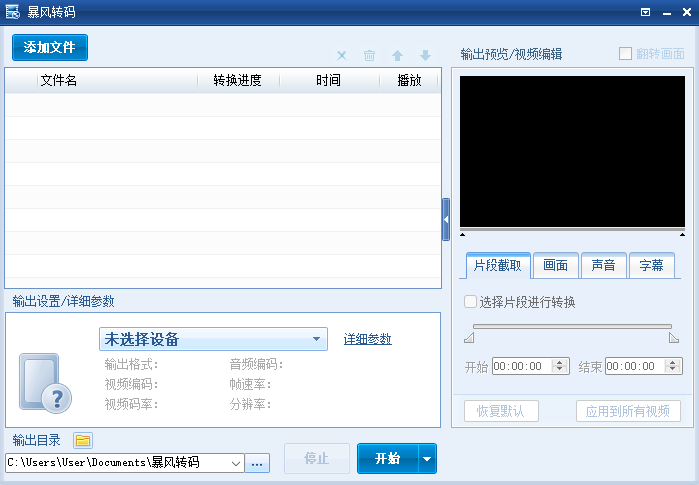Click the 开始 time input field

[x=522, y=367]
